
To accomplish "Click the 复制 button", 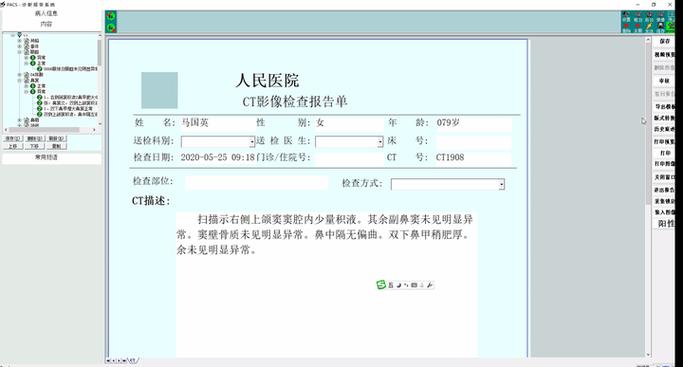I will 56,146.
